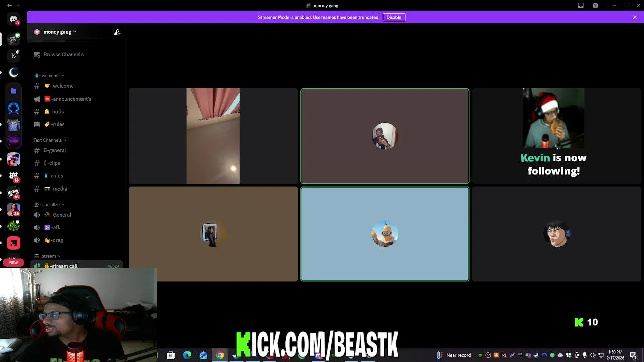Focus the brown tile with mirror selfie avatar
The image size is (644, 362).
pos(385,136)
